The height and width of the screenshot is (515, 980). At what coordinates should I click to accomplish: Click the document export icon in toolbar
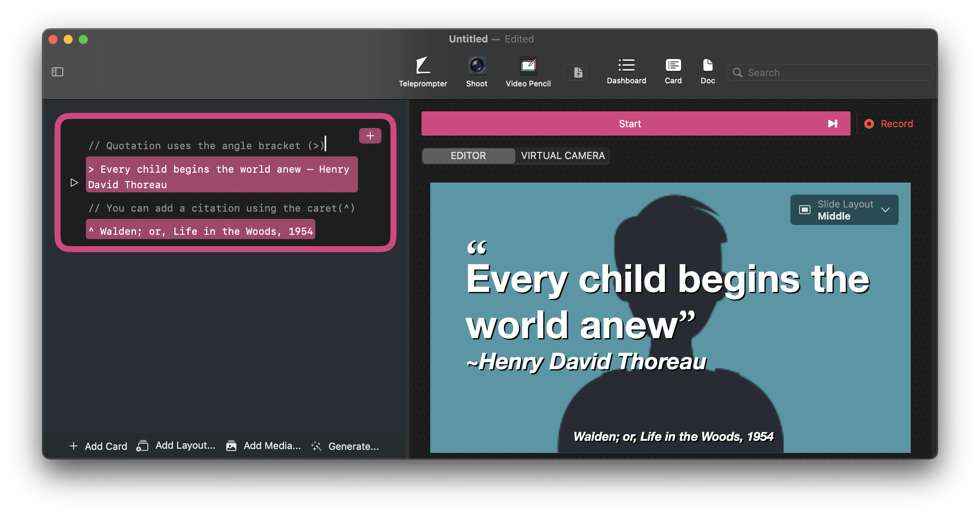(577, 72)
